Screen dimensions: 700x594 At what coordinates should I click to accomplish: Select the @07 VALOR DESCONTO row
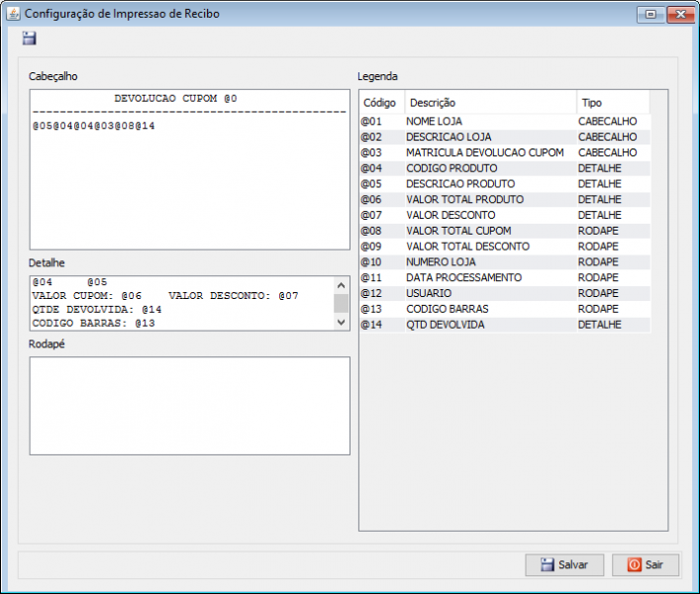click(505, 215)
